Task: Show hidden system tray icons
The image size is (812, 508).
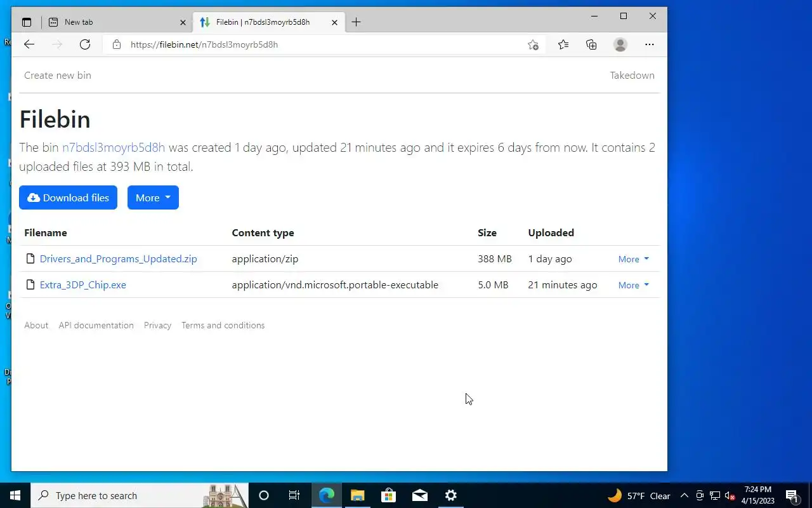Action: [x=684, y=496]
